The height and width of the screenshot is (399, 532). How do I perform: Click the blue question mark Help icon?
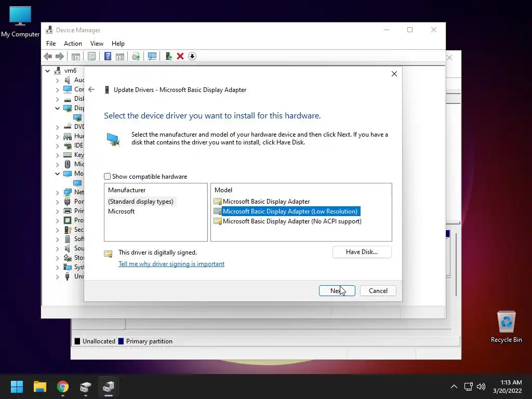(x=108, y=56)
